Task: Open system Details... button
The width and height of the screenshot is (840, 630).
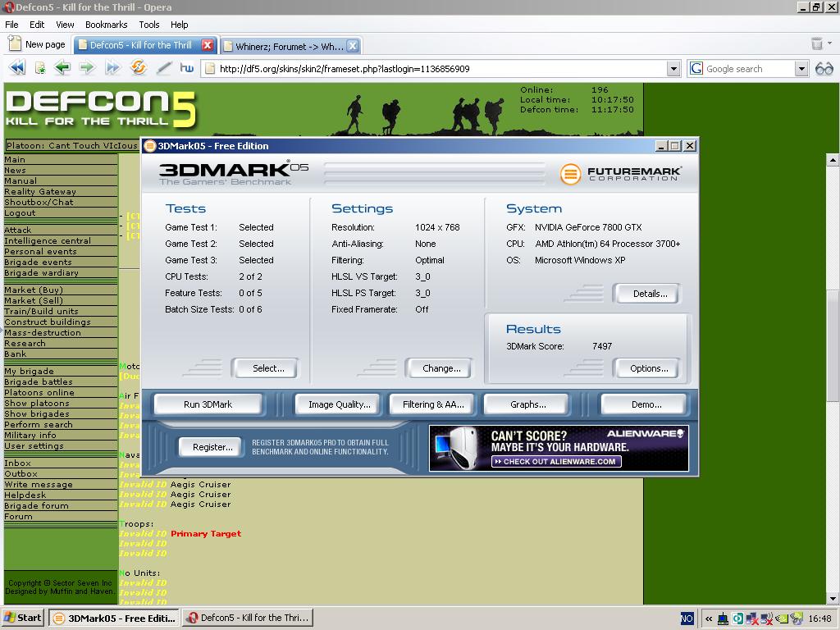Action: (648, 294)
